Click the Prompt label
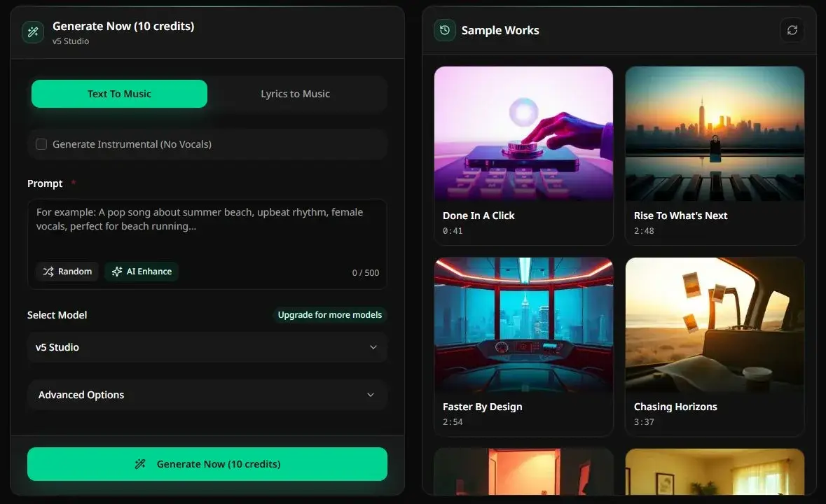 pos(45,183)
